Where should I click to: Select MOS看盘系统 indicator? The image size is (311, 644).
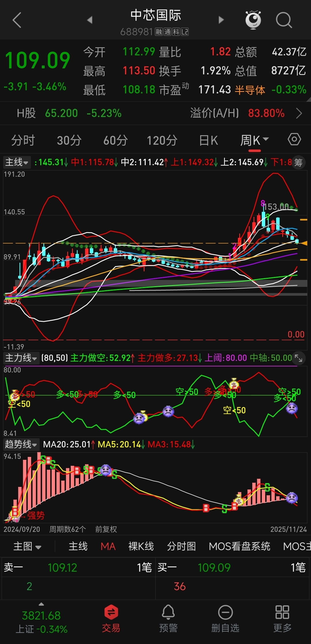tap(240, 546)
